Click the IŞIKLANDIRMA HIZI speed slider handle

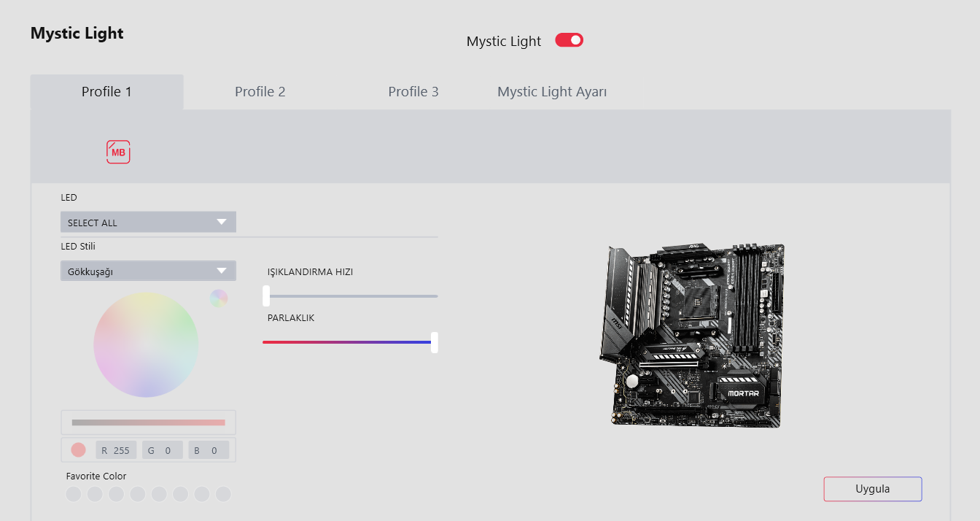pos(266,296)
